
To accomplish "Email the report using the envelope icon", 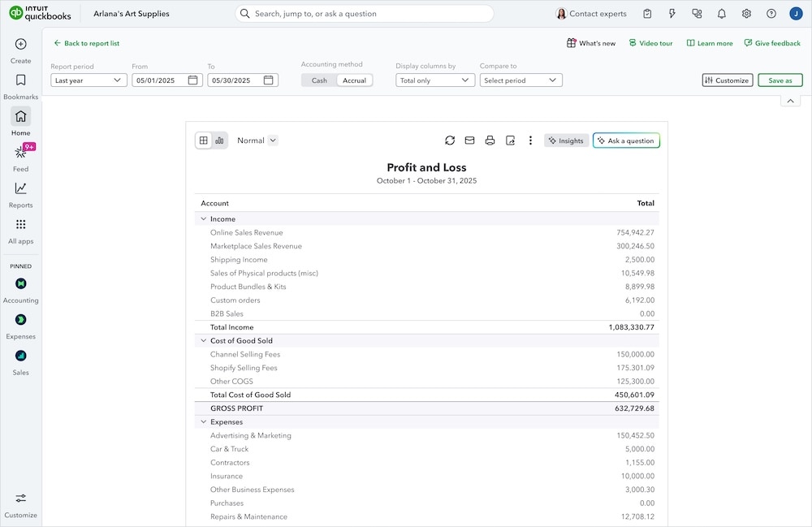I will (469, 140).
